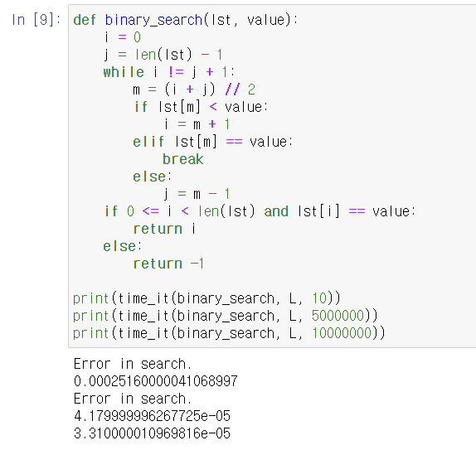Click the print line with value 10

tap(206, 298)
